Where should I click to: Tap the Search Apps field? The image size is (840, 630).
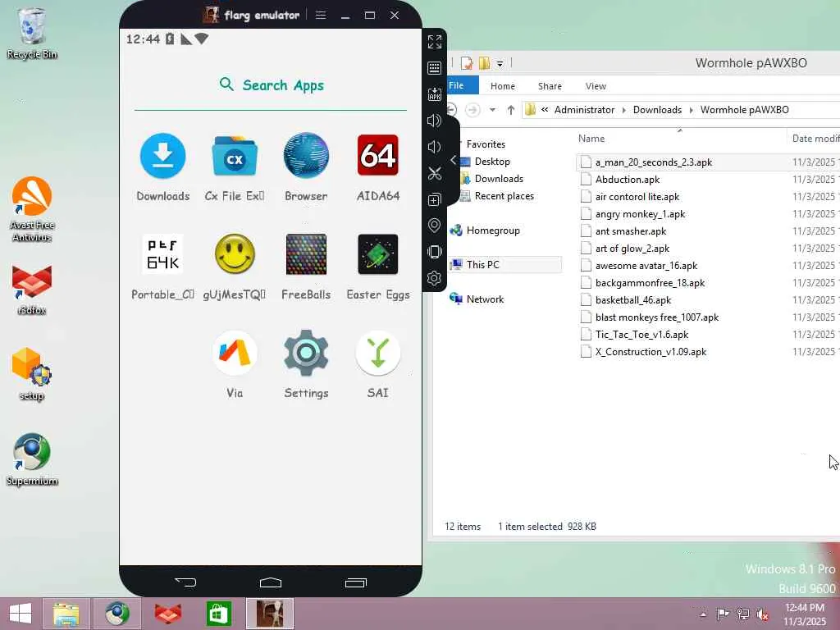(271, 85)
